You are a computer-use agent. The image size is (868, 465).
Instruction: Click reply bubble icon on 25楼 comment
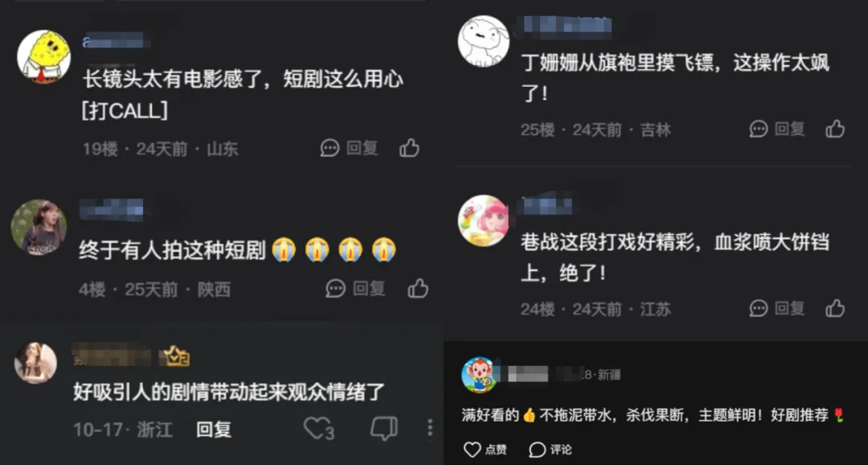(x=759, y=130)
